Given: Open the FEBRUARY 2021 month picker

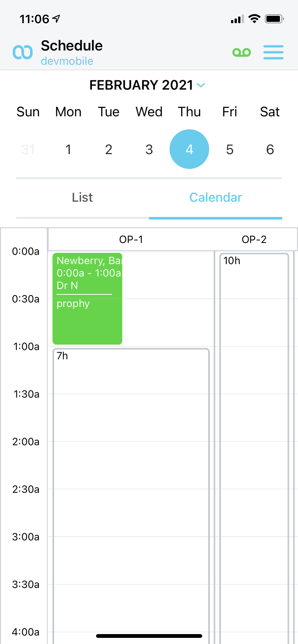Looking at the screenshot, I should (x=141, y=85).
